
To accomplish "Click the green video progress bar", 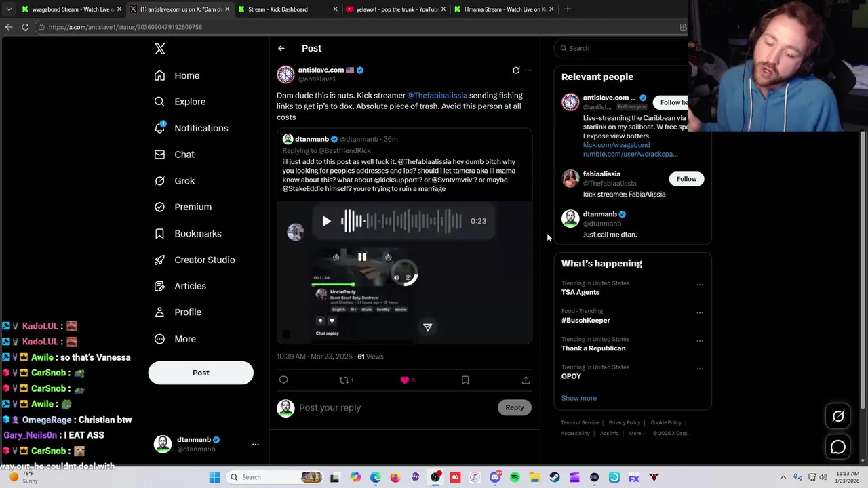I will (332, 285).
